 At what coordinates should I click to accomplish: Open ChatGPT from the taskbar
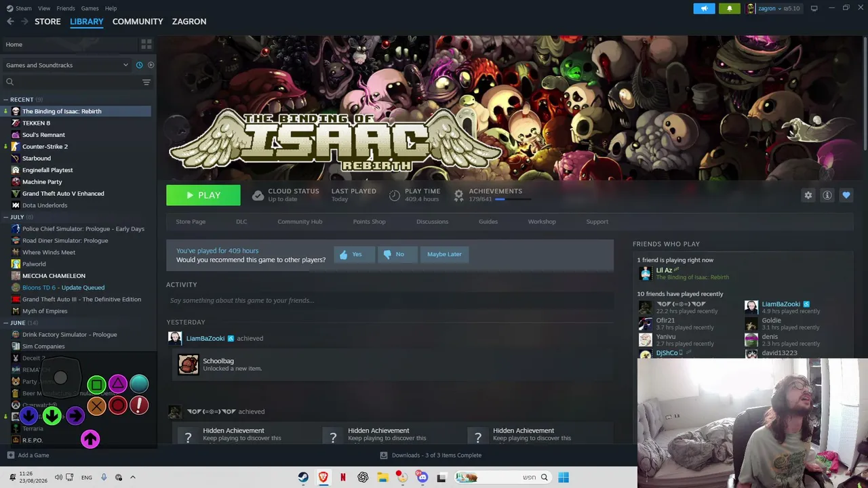pyautogui.click(x=363, y=477)
